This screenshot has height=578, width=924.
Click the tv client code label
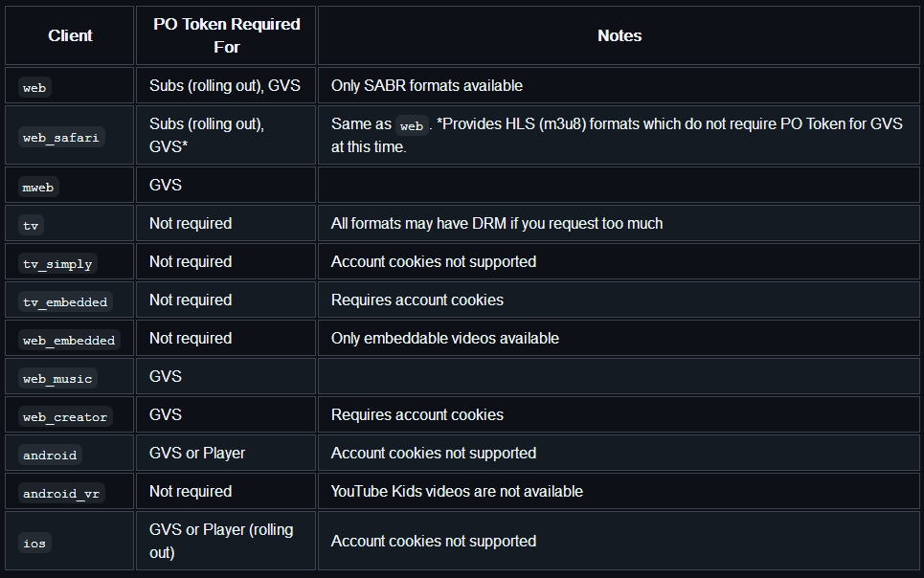(31, 225)
